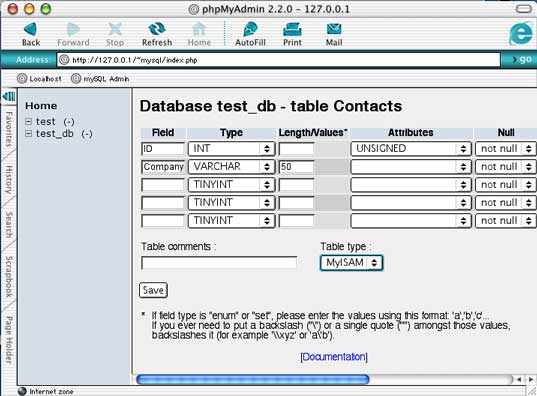
Task: Click the window toolbar toggle pill
Action: [524, 9]
